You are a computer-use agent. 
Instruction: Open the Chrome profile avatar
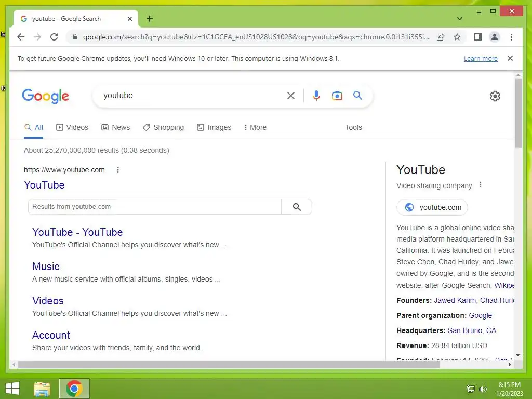coord(495,37)
